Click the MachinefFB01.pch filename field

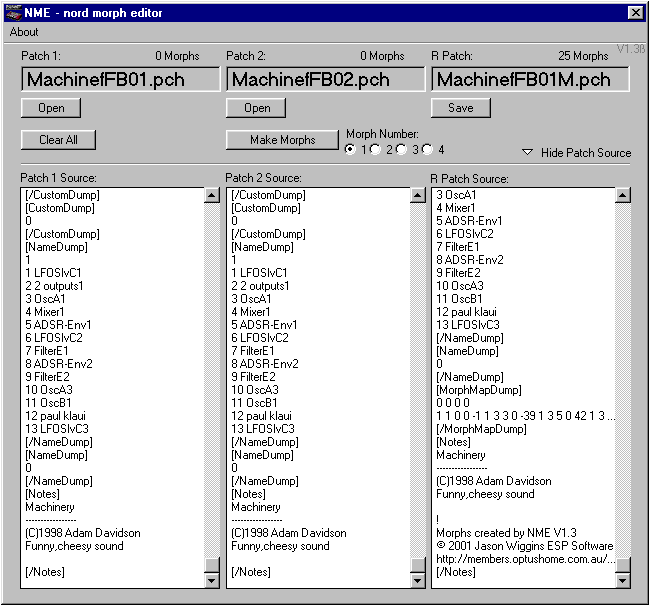(x=120, y=80)
